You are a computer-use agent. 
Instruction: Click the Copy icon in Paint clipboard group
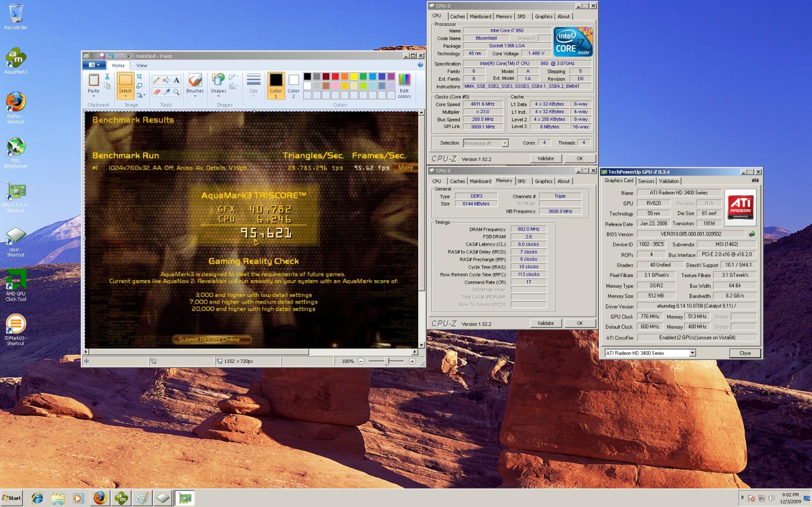coord(107,86)
